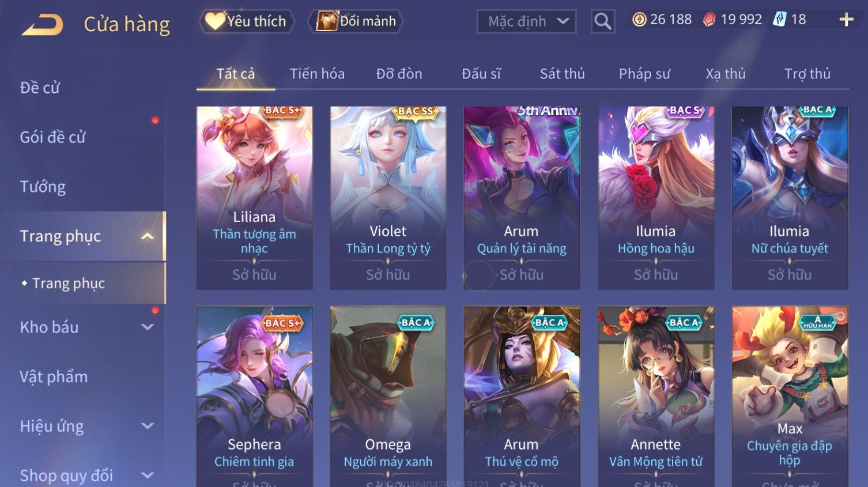Viewport: 868px width, 487px height.
Task: Expand the Kho báu sidebar section
Action: click(x=148, y=327)
